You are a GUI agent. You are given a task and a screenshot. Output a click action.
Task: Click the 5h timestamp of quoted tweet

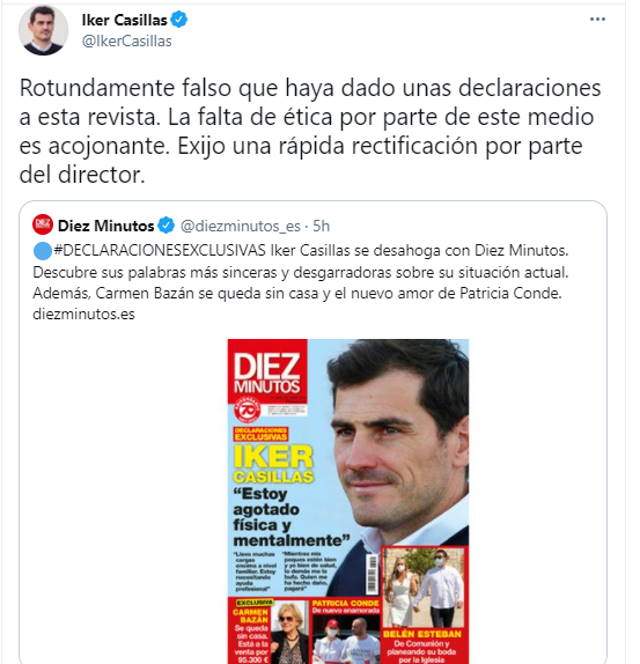pos(321,226)
